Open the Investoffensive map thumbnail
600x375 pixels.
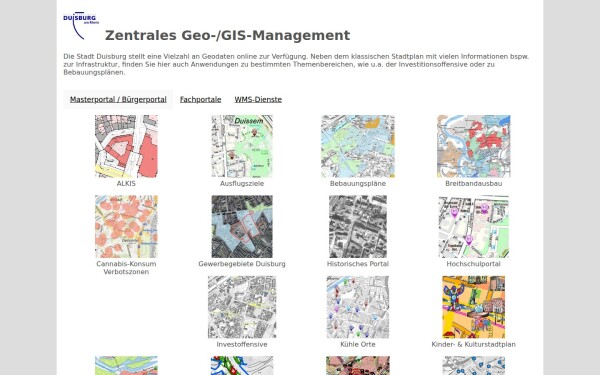(x=242, y=307)
